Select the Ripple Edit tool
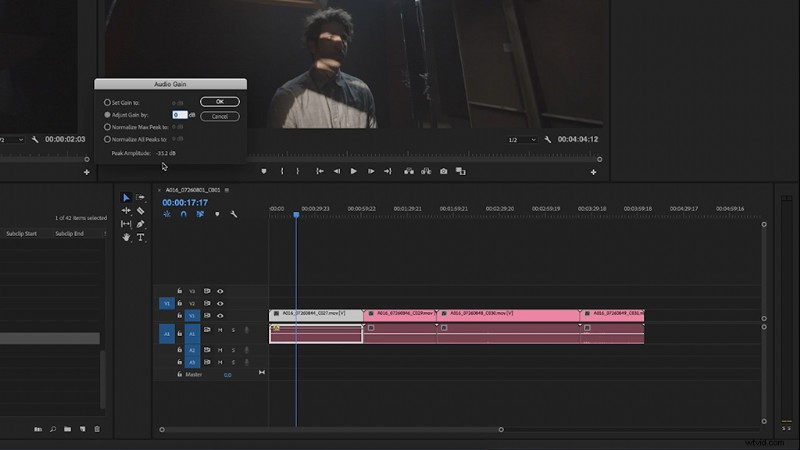Viewport: 800px width, 450px height. point(126,210)
